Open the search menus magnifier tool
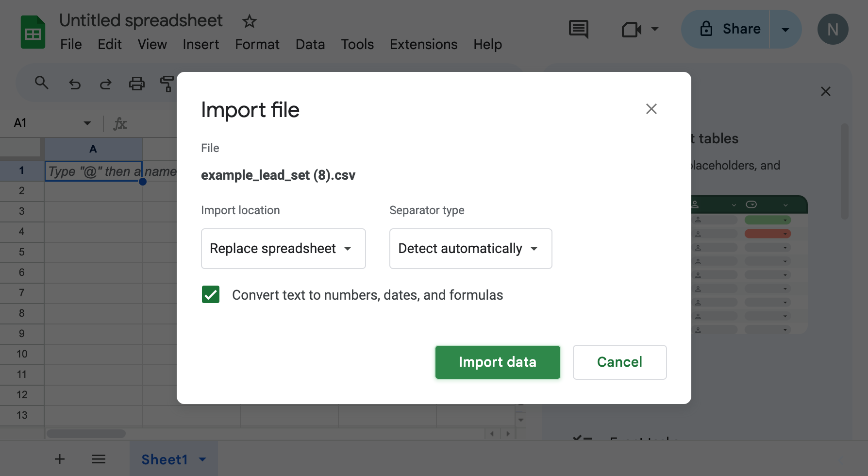The height and width of the screenshot is (476, 868). [x=42, y=83]
